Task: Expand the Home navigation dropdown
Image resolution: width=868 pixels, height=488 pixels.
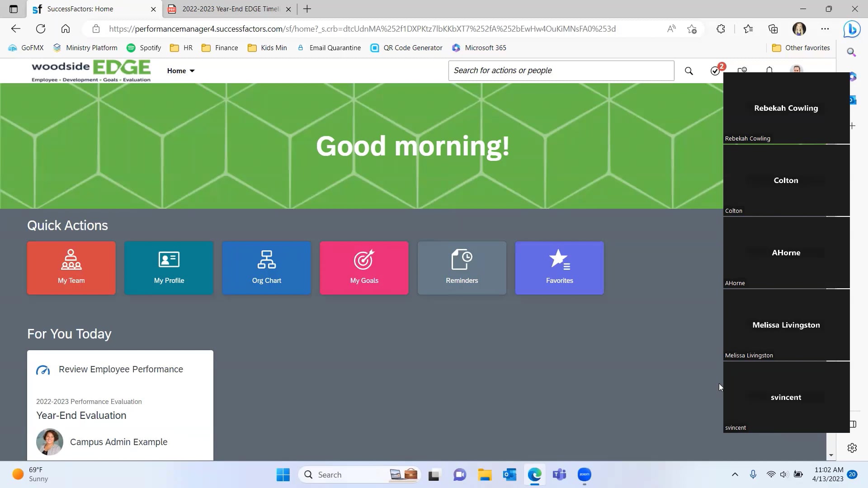Action: point(180,71)
